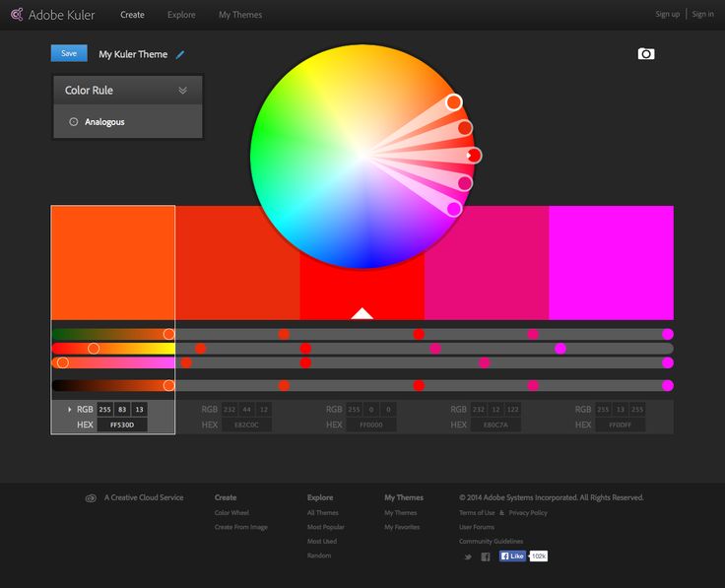This screenshot has width=725, height=588.
Task: Open the Random footer link
Action: (319, 555)
